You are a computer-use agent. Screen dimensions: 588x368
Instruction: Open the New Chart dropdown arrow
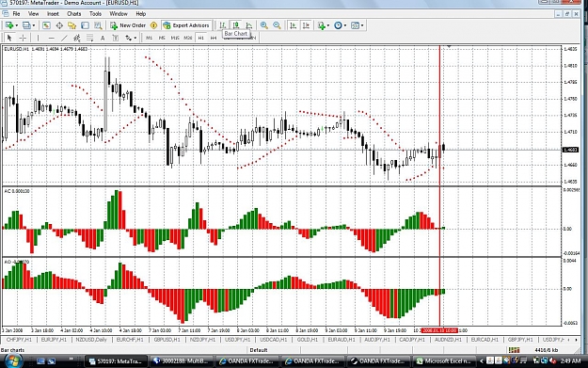click(17, 25)
